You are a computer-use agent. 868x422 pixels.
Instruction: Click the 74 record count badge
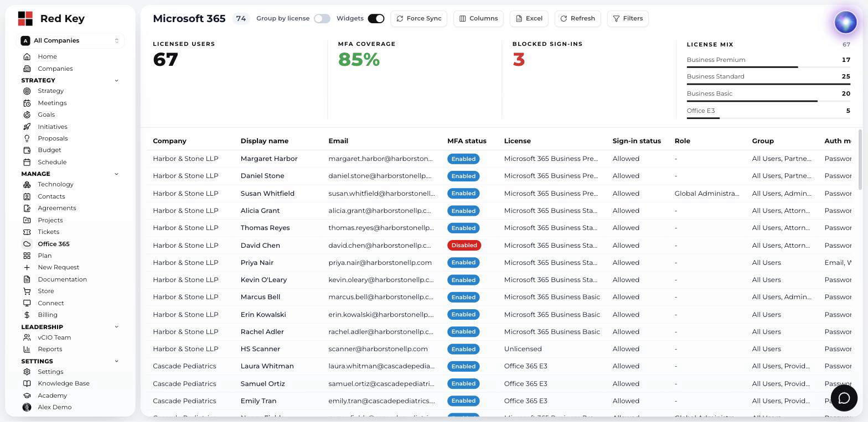pos(241,18)
